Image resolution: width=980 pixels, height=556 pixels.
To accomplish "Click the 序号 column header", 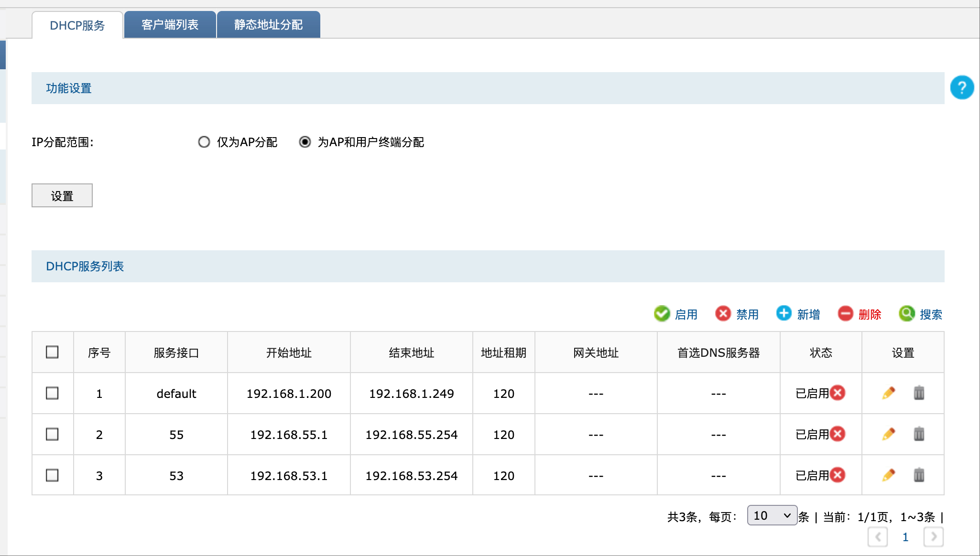I will (x=99, y=353).
